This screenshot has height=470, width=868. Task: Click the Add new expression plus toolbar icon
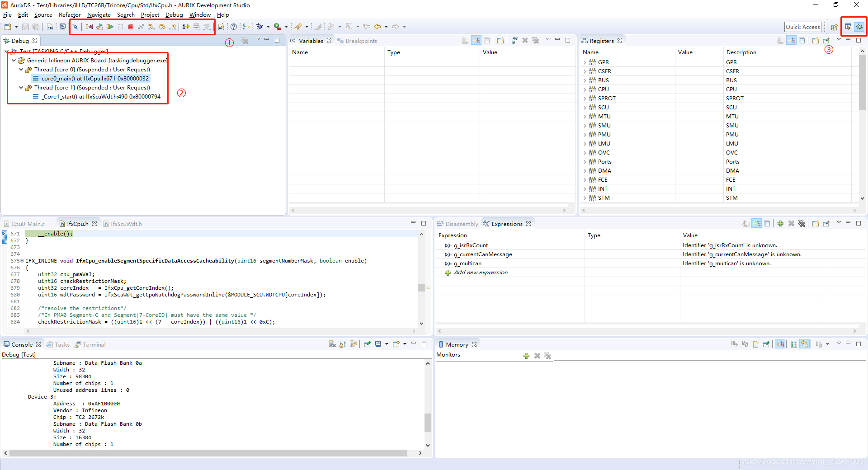(780, 223)
